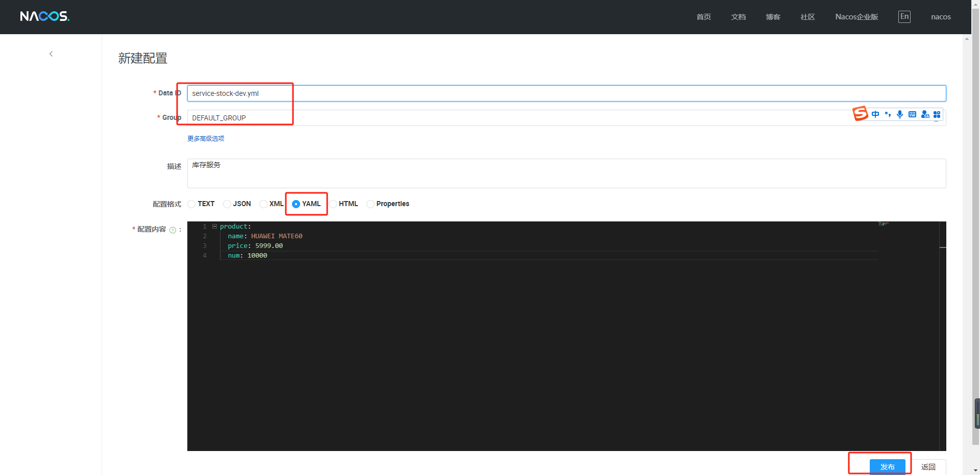
Task: Click 'num: 10000' line in editor
Action: point(248,255)
